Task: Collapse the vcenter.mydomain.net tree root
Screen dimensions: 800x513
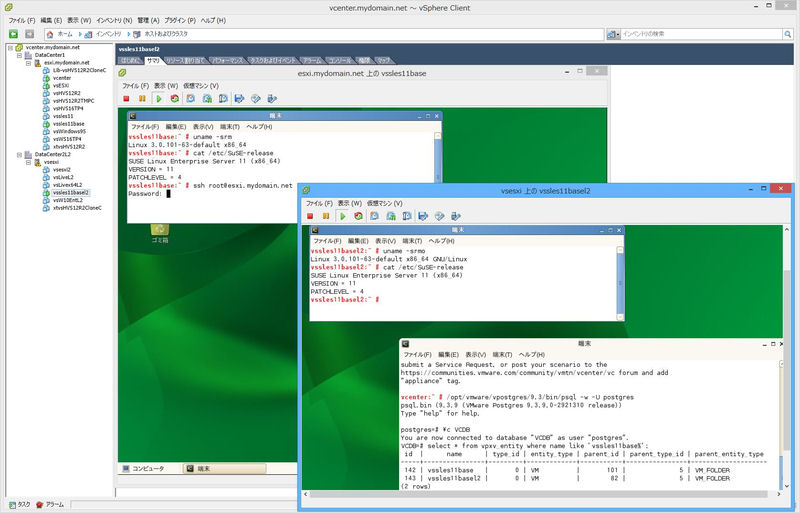Action: click(10, 47)
